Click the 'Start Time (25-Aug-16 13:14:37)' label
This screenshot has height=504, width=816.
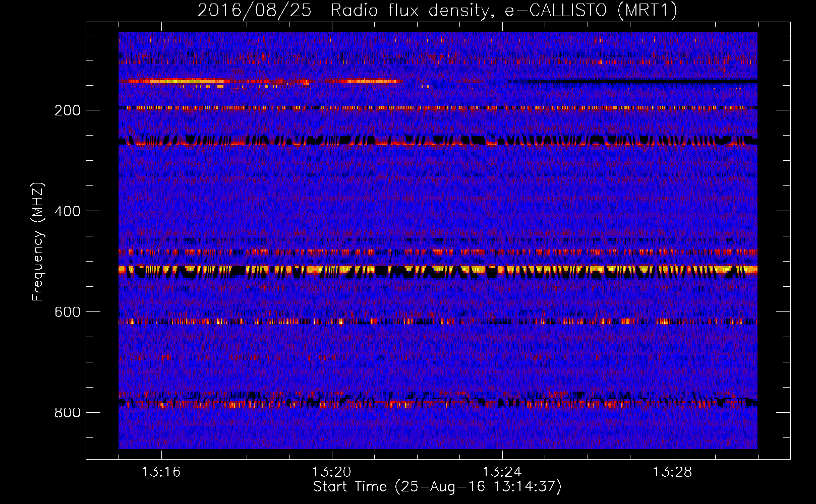coord(437,487)
